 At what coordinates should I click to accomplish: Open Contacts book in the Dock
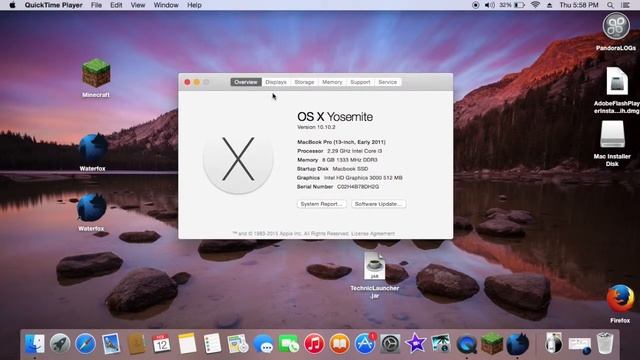point(136,344)
